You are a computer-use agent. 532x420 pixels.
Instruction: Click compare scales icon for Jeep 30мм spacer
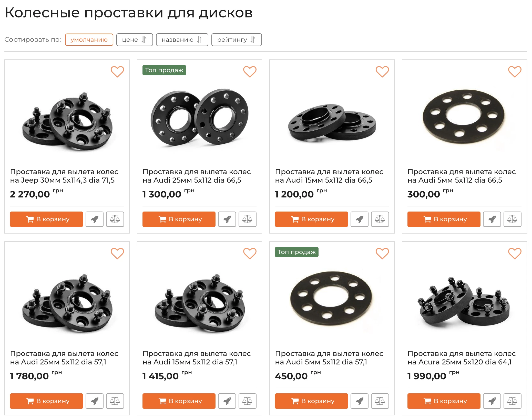click(x=115, y=219)
